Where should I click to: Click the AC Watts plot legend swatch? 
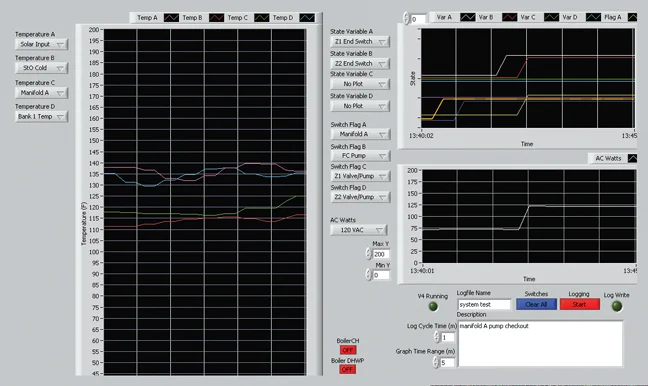point(632,158)
